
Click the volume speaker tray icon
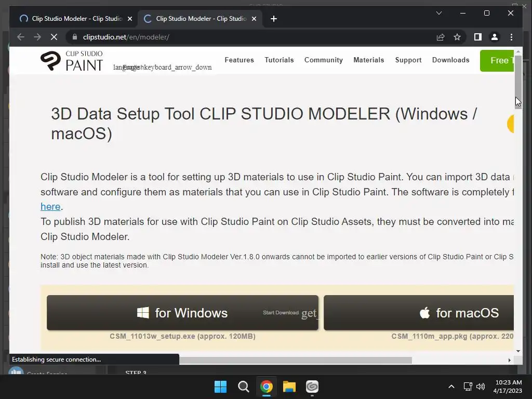point(481,387)
